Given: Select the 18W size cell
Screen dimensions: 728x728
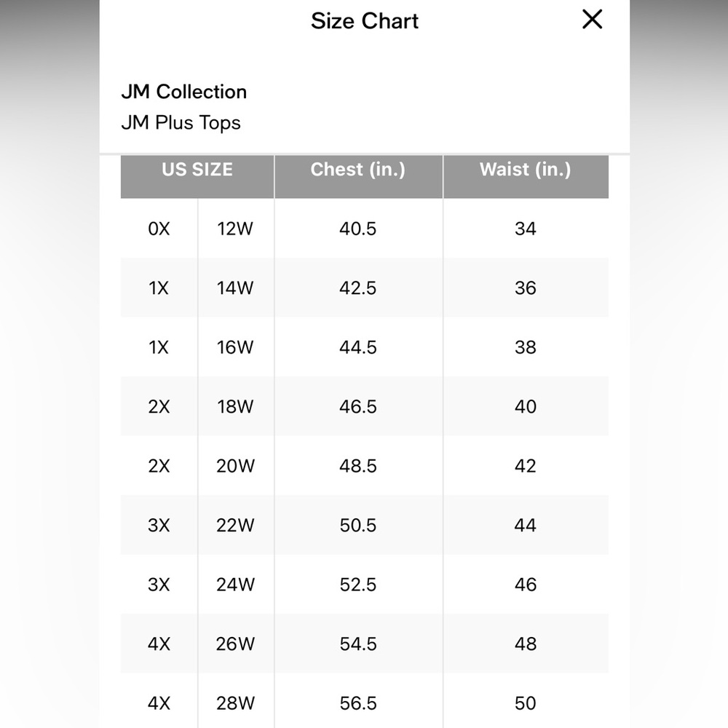Looking at the screenshot, I should (235, 407).
